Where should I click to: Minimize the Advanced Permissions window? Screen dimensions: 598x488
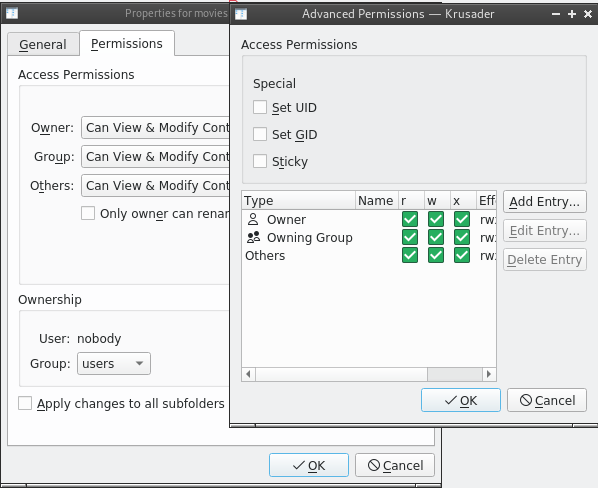click(x=556, y=14)
